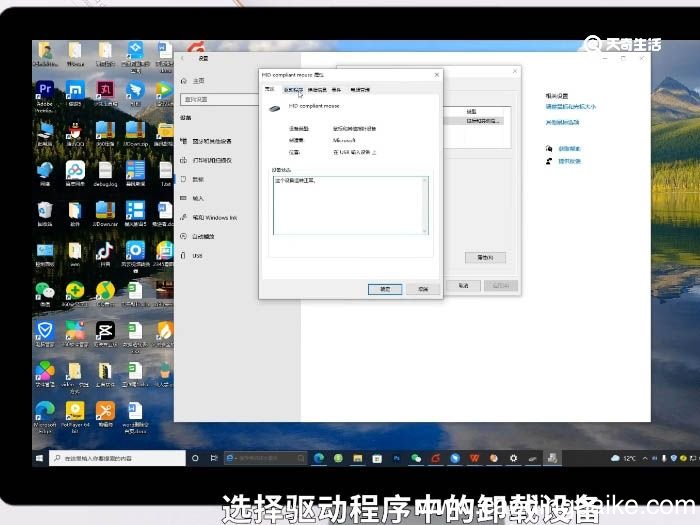This screenshot has height=525, width=700.
Task: Click the 属性 (Properties) button in the rear dialog
Action: click(485, 258)
